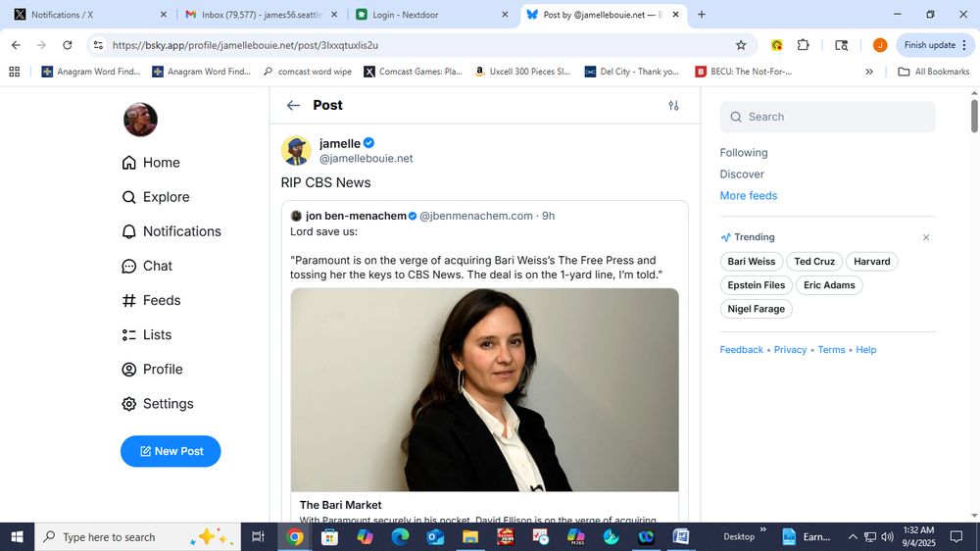Select the Following feed
Screen dimensions: 980x551
[744, 153]
